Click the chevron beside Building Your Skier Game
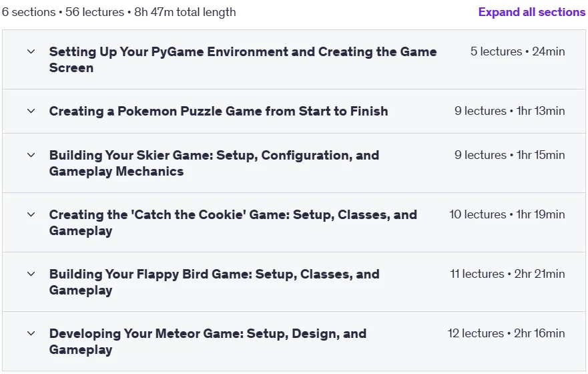588x374 pixels. tap(31, 155)
